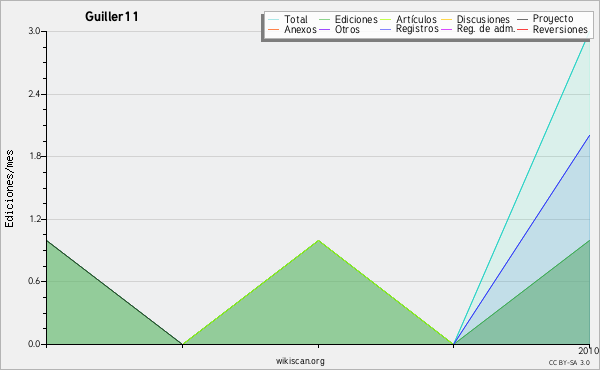Image resolution: width=600 pixels, height=370 pixels.
Task: Click the peak of the Artículos green line
Action: [x=318, y=240]
